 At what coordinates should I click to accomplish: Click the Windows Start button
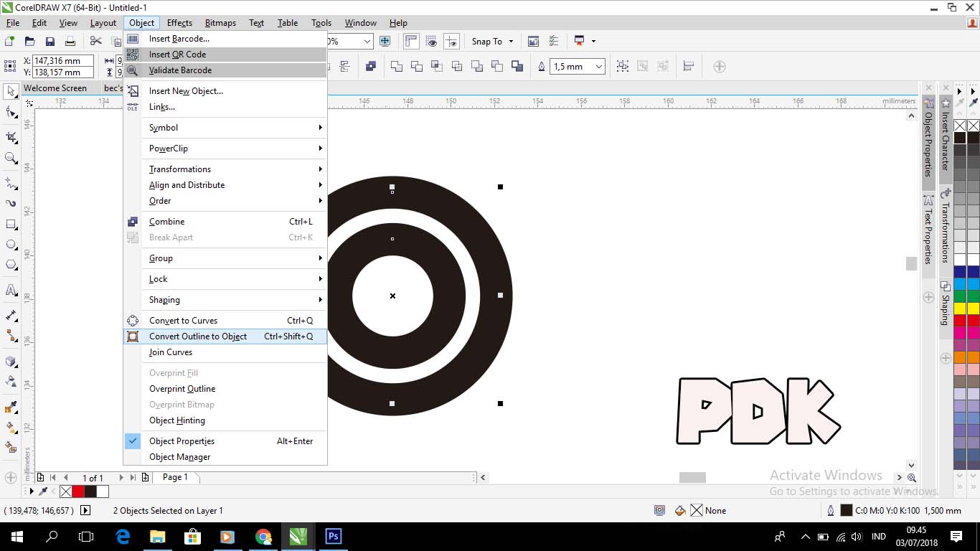point(17,537)
